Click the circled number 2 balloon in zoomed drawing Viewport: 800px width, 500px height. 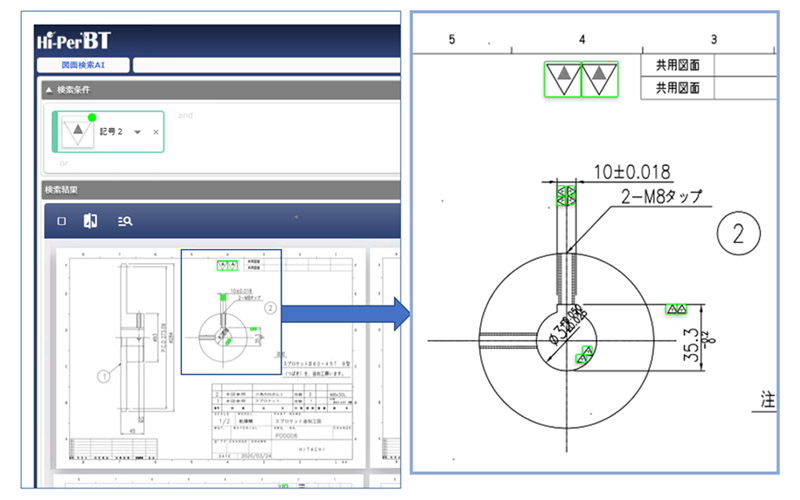pos(738,235)
